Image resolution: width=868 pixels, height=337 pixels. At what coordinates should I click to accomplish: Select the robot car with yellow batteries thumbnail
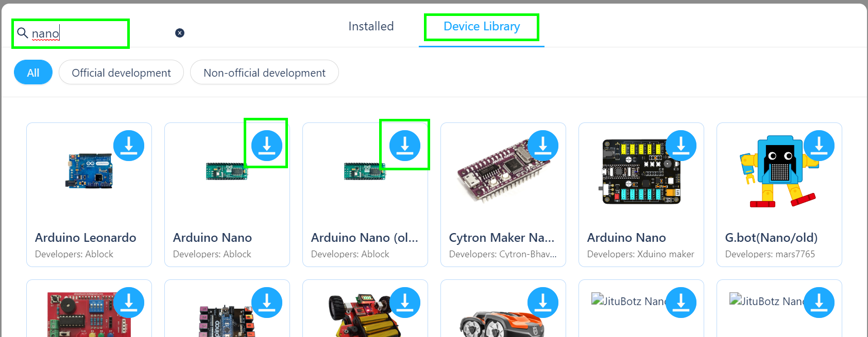[x=365, y=315]
